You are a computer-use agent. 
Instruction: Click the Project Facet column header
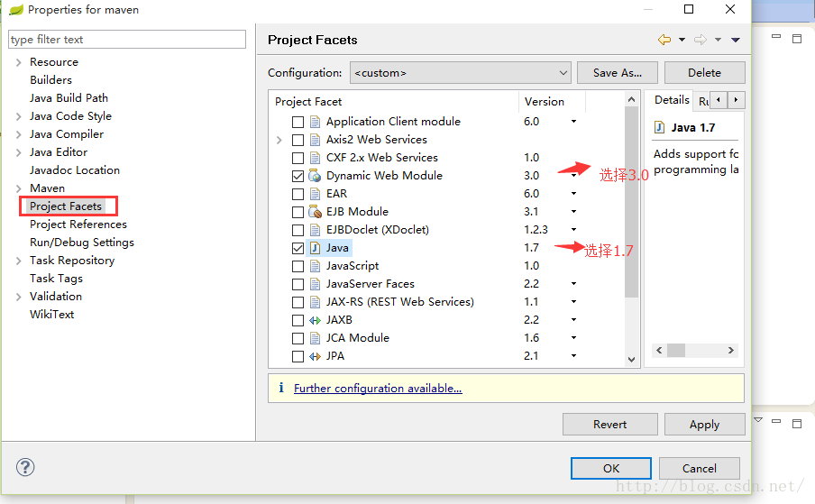[393, 101]
